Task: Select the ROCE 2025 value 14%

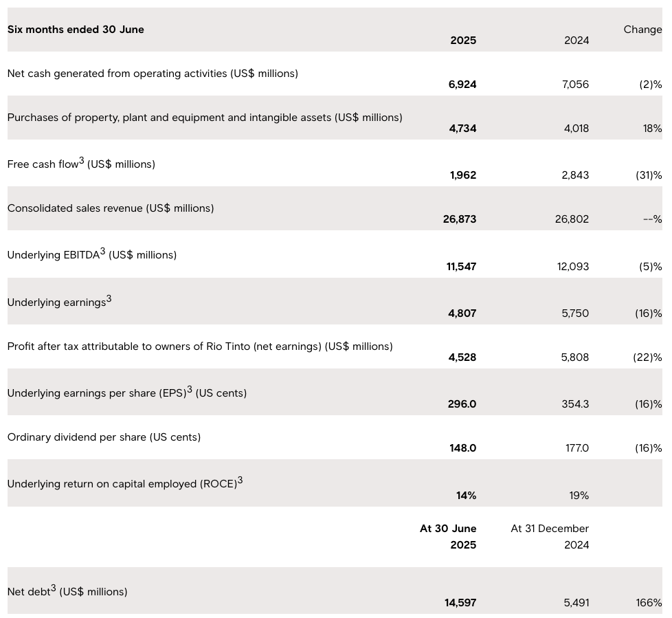Action: (x=466, y=496)
